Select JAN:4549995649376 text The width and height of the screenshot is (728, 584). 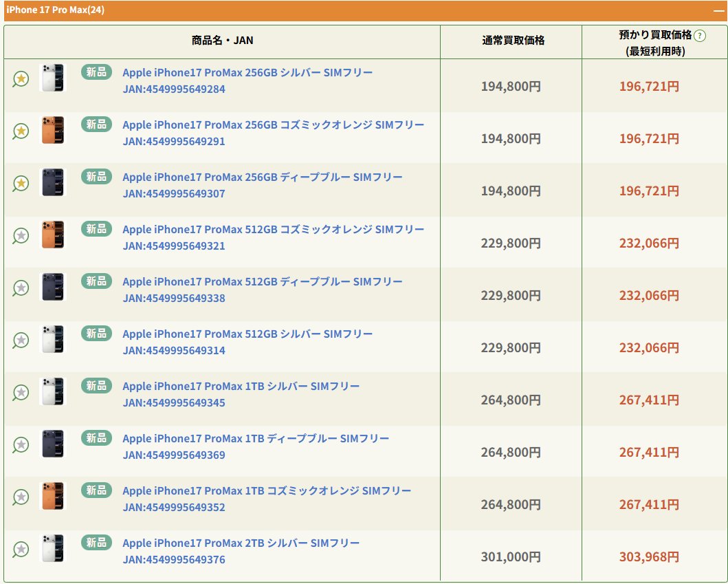(x=174, y=560)
